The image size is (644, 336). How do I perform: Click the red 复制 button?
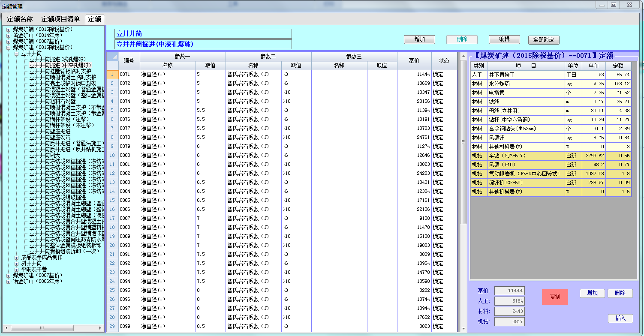555,297
